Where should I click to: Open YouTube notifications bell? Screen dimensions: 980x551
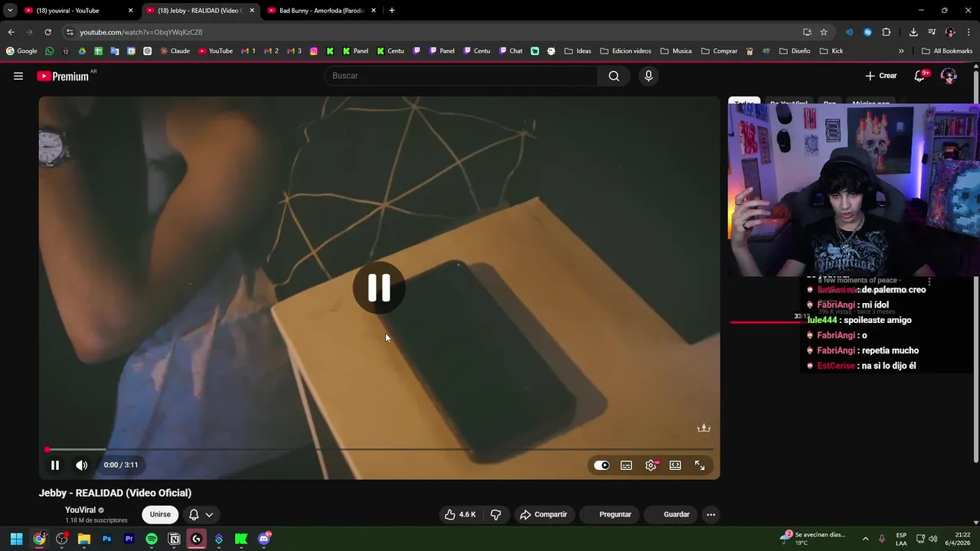click(x=920, y=76)
